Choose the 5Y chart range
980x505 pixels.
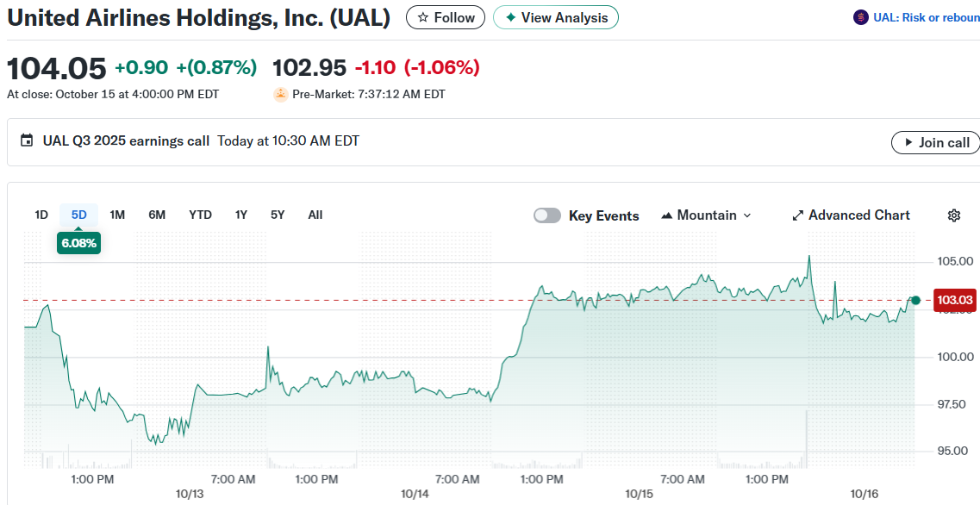coord(278,215)
